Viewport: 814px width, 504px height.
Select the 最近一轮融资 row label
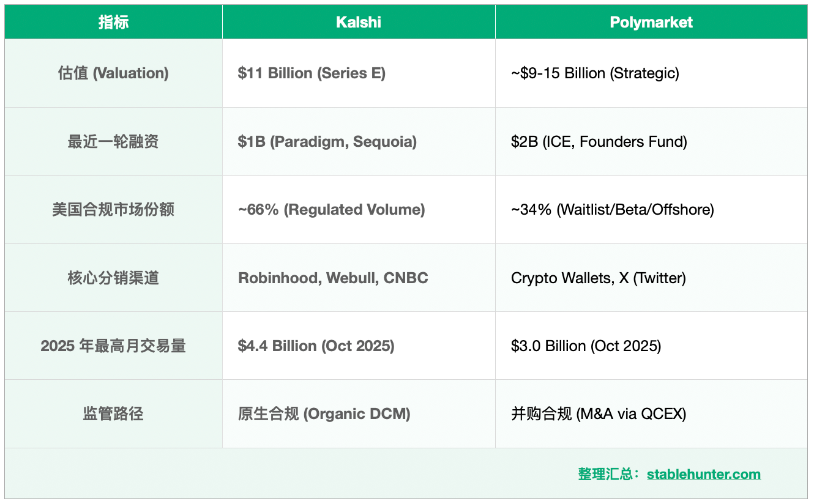(113, 142)
